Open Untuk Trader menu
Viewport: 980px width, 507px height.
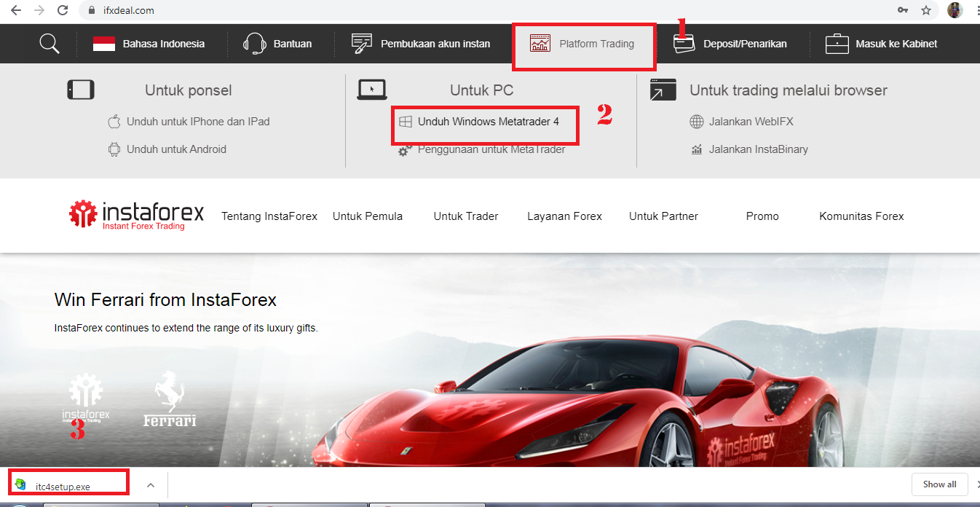point(466,216)
